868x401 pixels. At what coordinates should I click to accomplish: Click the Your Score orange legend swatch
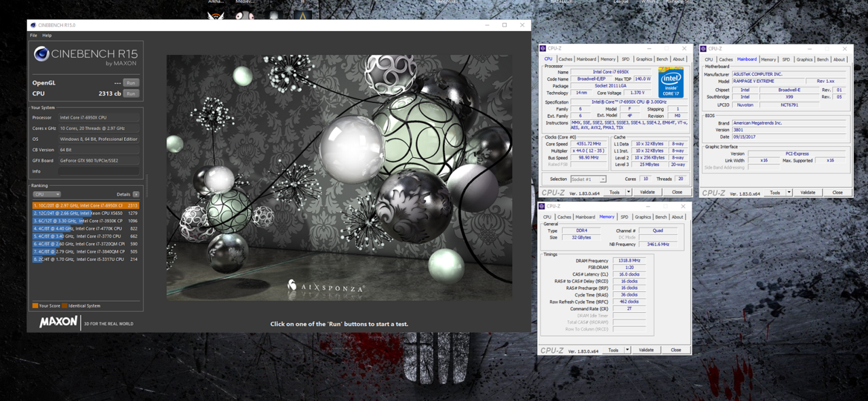pos(35,305)
